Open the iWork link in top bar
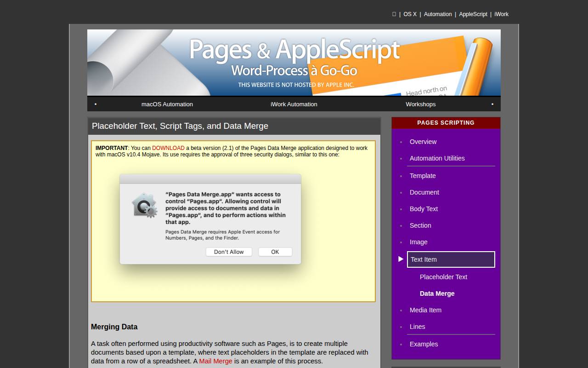588x368 pixels. pos(502,14)
